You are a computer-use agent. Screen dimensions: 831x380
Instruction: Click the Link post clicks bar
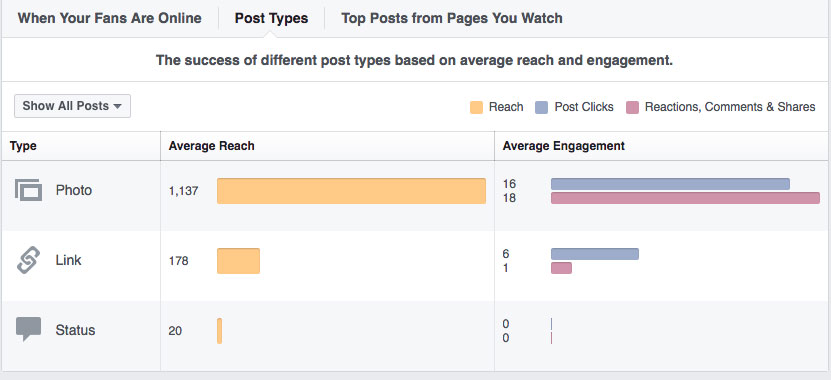click(595, 254)
